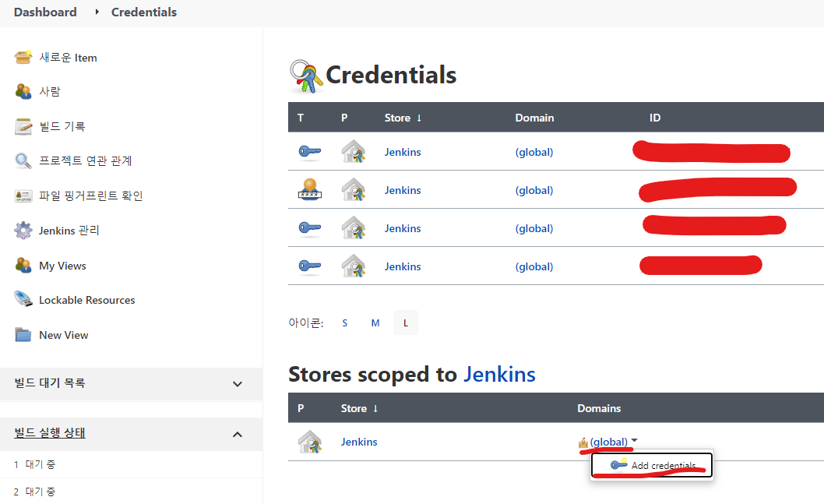Go to Dashboard breadcrumb
This screenshot has width=824, height=504.
point(45,12)
